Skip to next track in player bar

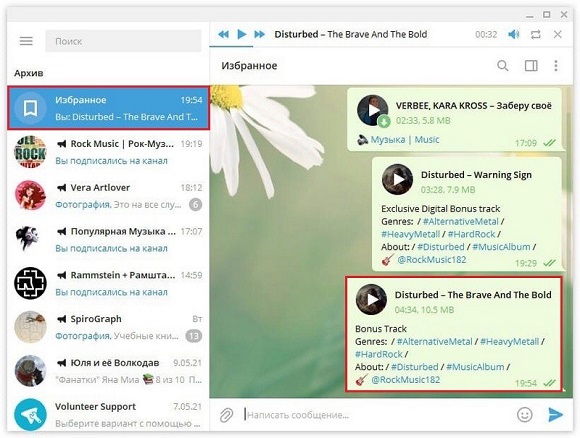coord(260,34)
